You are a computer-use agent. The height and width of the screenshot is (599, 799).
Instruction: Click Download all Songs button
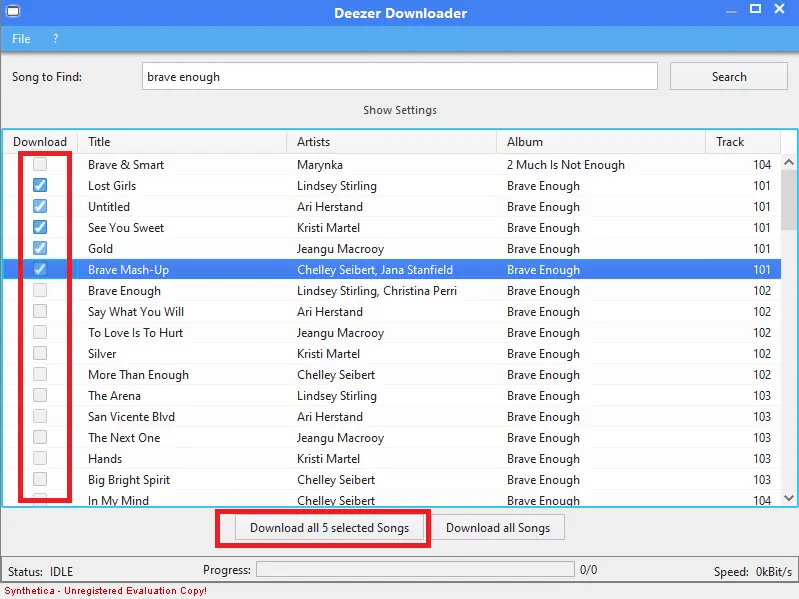tap(498, 528)
